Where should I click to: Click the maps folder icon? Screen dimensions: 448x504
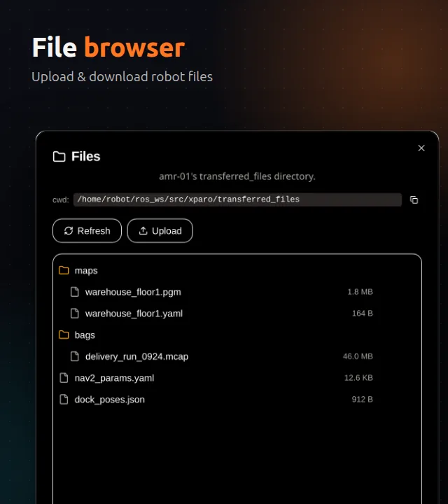point(64,270)
